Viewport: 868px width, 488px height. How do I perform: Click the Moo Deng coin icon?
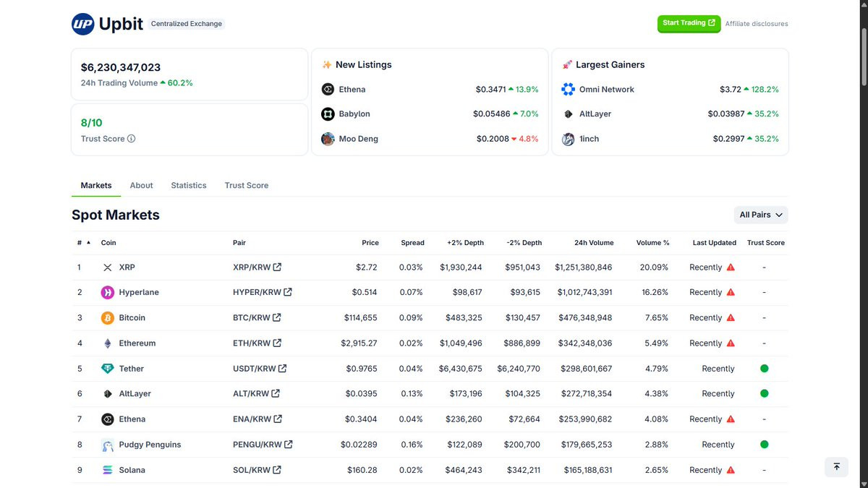pyautogui.click(x=328, y=139)
